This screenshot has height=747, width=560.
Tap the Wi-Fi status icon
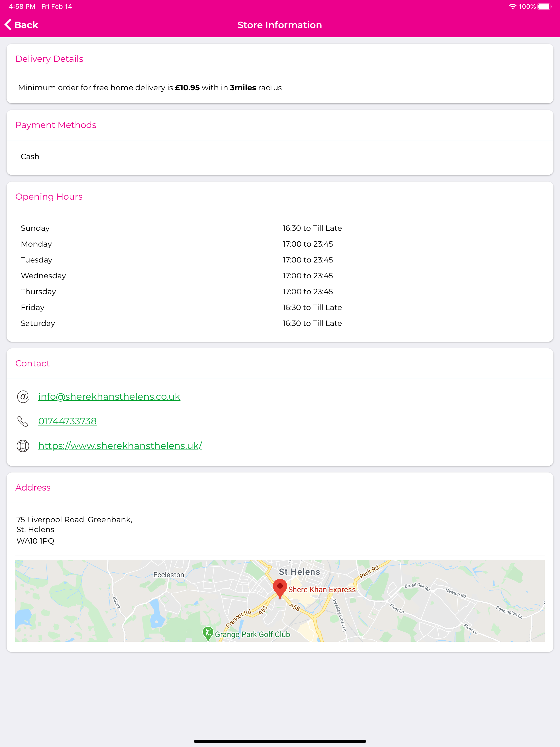tap(512, 7)
